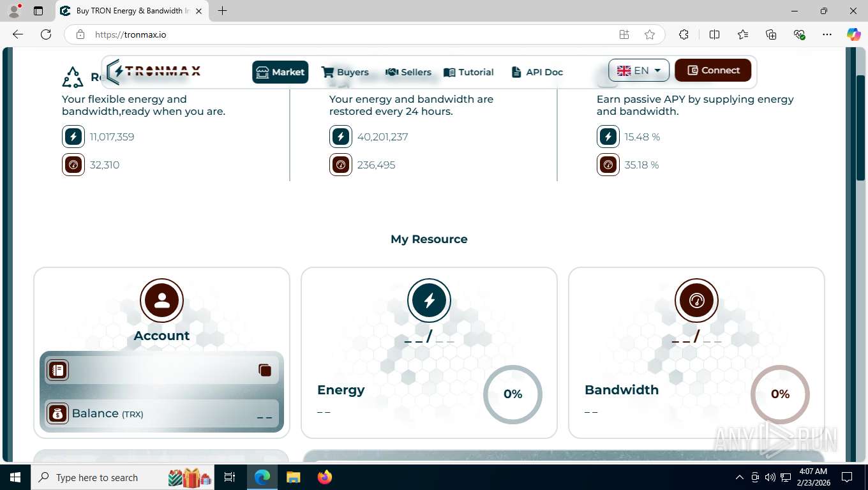Viewport: 868px width, 490px height.
Task: Click the Balance money bag icon
Action: tap(58, 413)
